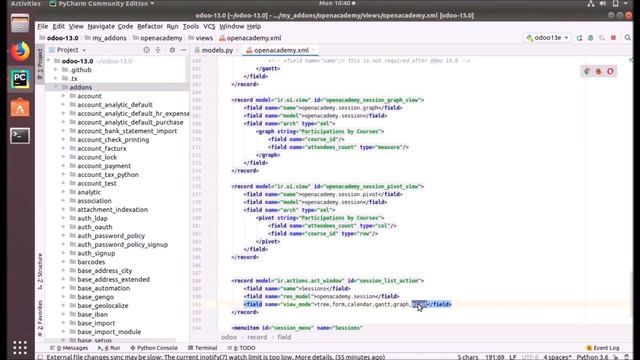Expand the .tx folder
Screen dimensions: 640x360
56,78
